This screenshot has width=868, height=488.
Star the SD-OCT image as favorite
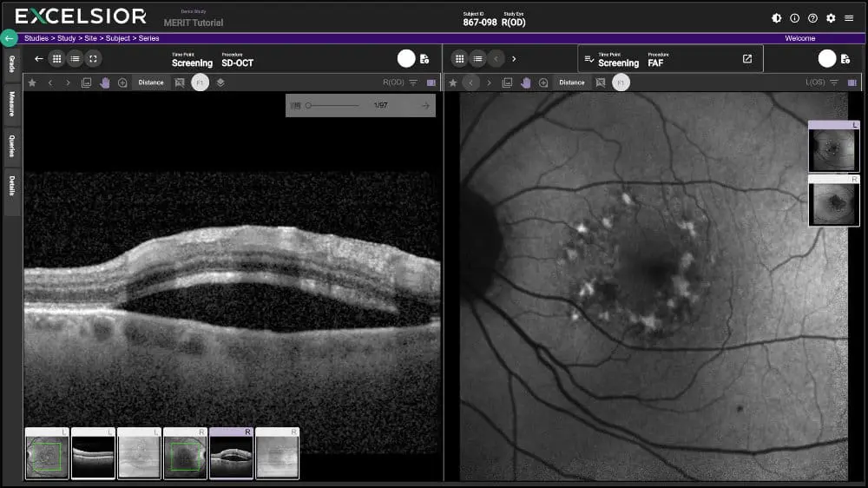click(x=32, y=82)
